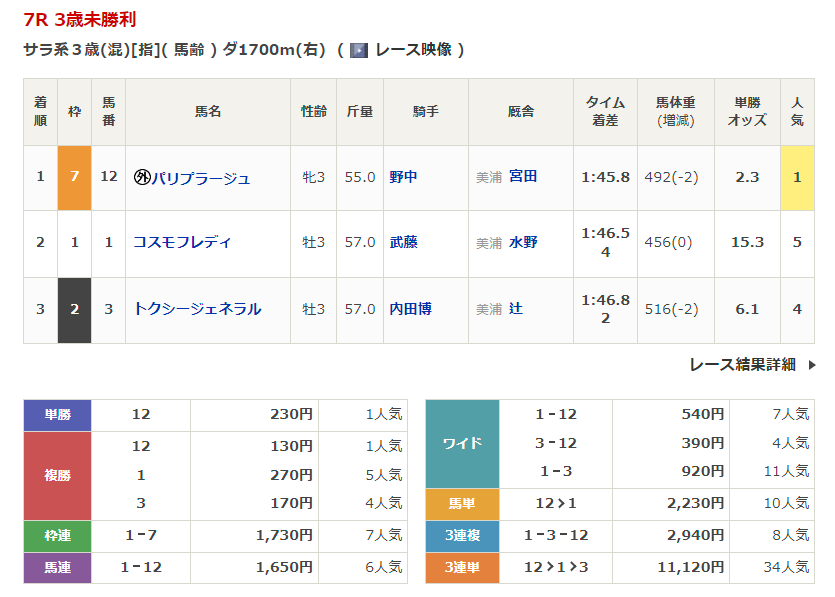Click the orange frame number 7 cell
Viewport: 835px width, 597px height.
(x=74, y=177)
